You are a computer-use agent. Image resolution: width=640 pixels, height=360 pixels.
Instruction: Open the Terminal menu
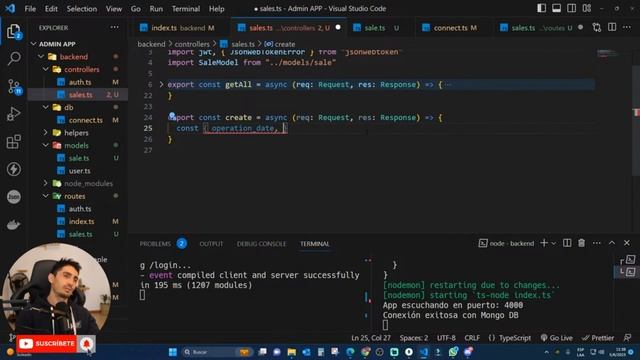(186, 9)
